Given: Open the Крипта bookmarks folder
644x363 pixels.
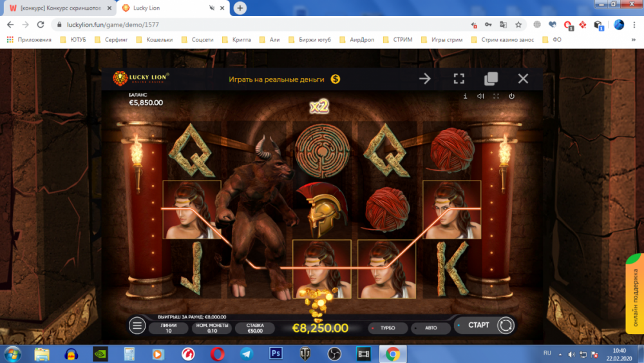Looking at the screenshot, I should click(x=240, y=39).
